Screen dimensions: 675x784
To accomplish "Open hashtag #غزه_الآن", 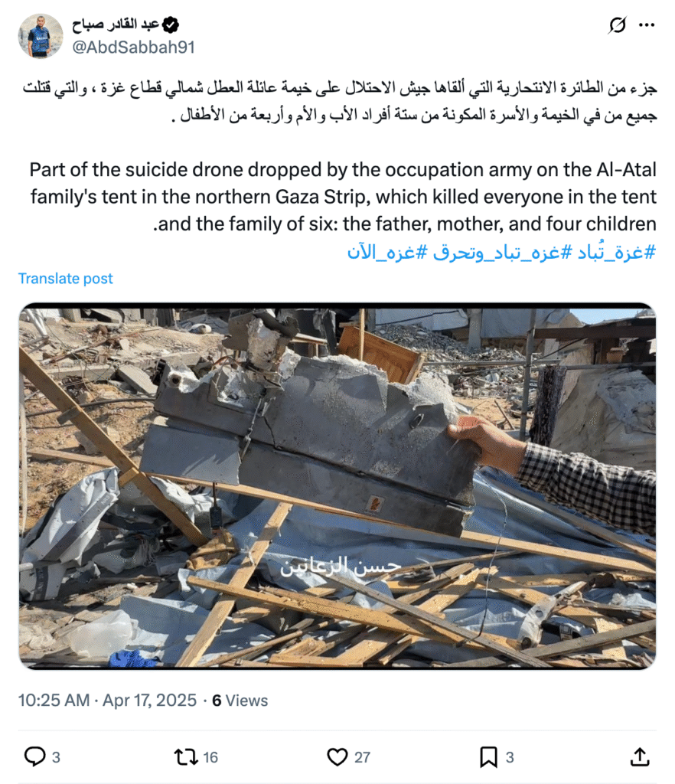I will pyautogui.click(x=388, y=252).
